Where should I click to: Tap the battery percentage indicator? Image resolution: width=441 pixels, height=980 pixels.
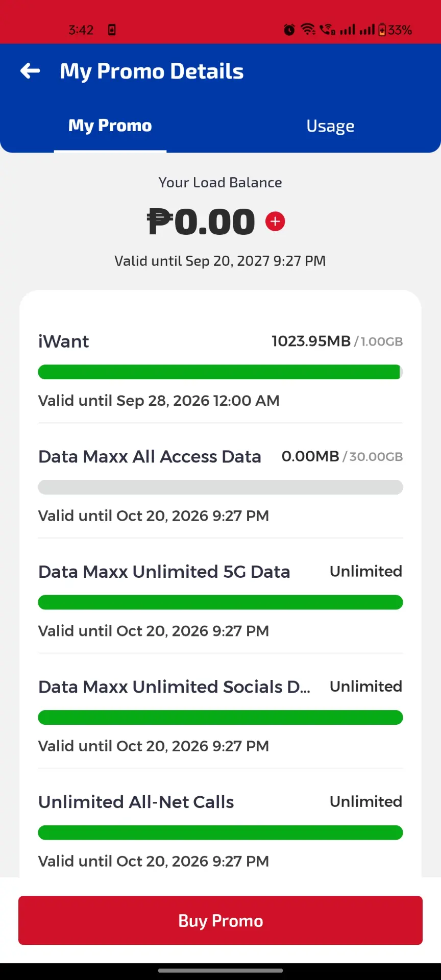point(395,30)
